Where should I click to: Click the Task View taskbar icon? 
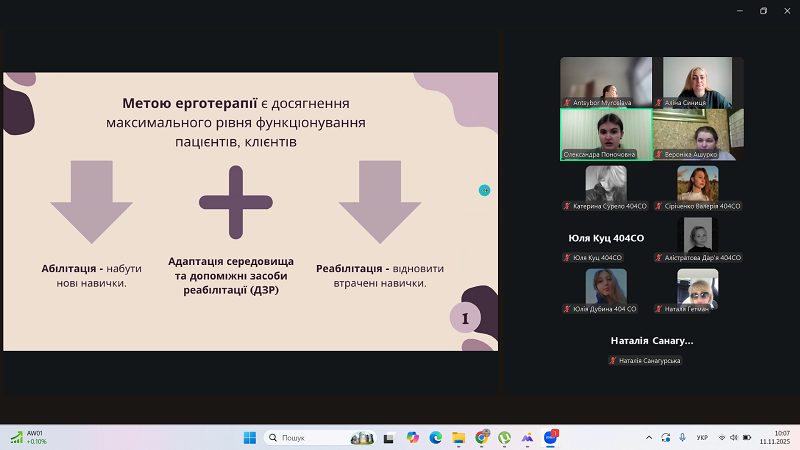point(390,438)
